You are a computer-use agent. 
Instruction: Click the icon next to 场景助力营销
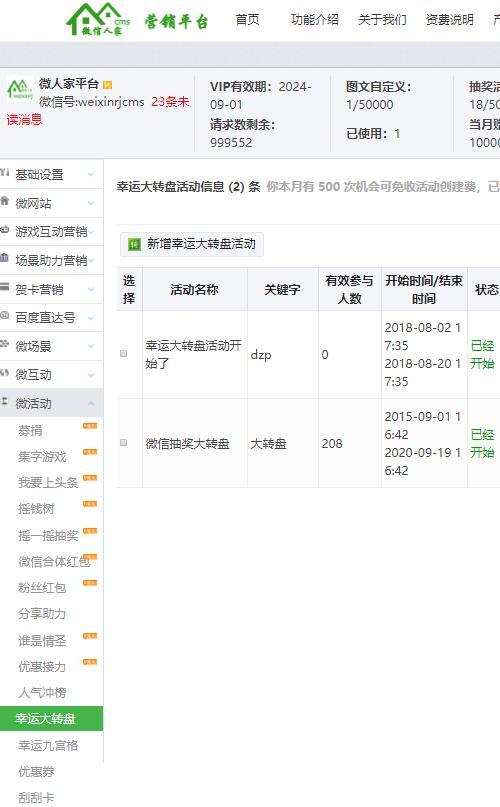point(5,258)
